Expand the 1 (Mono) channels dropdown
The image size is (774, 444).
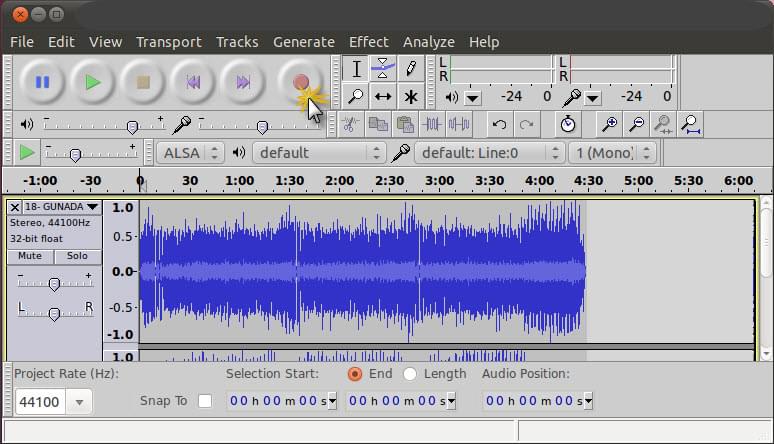(612, 153)
